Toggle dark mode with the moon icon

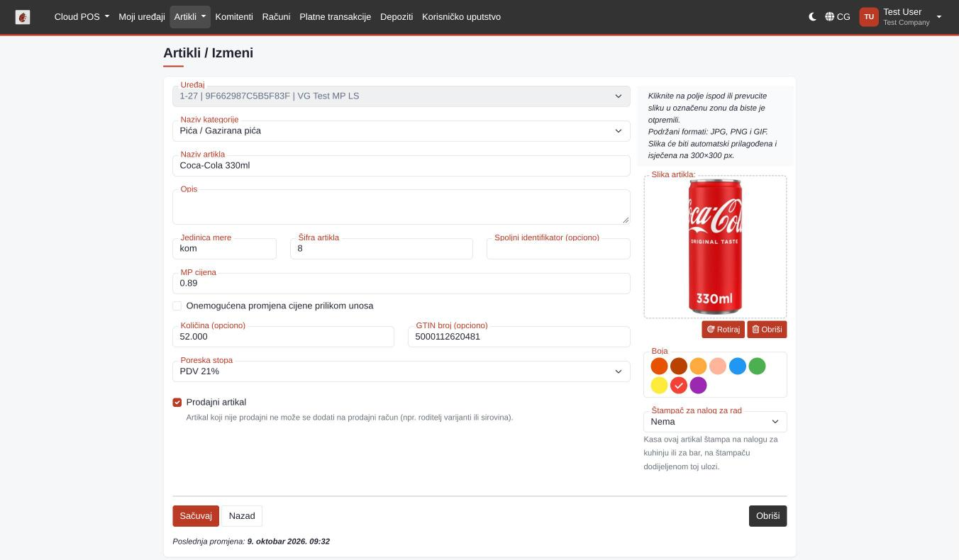tap(812, 17)
